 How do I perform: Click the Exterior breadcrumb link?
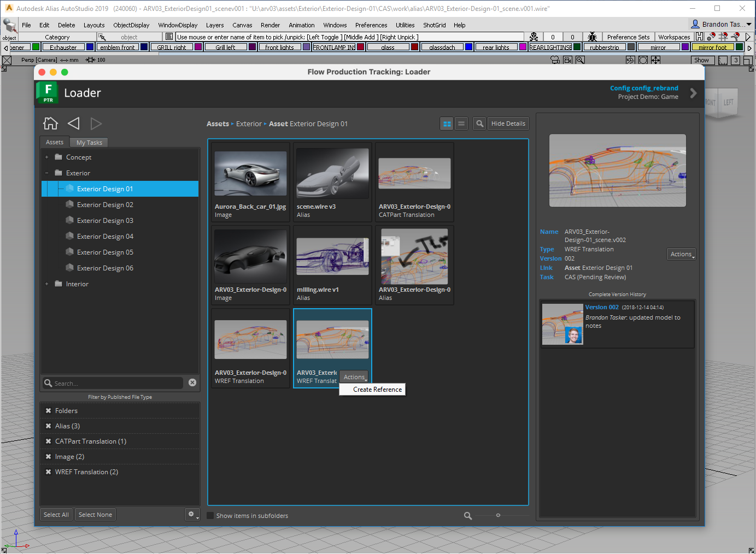pyautogui.click(x=249, y=124)
